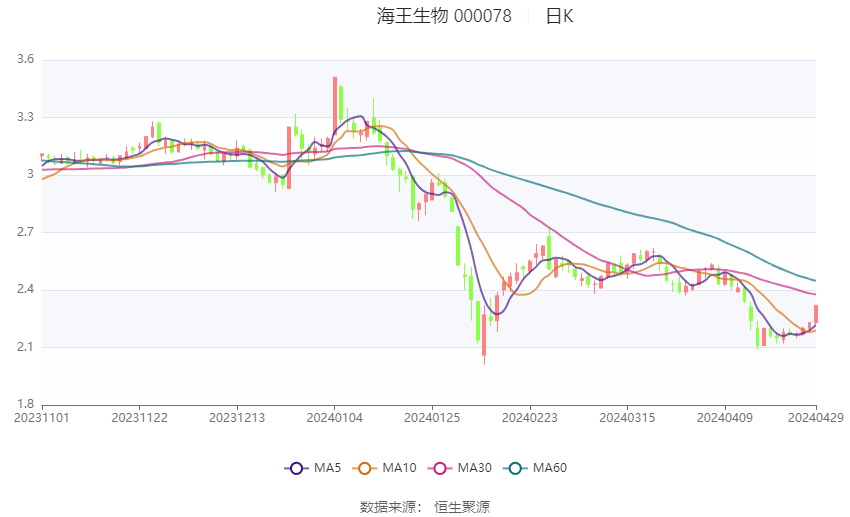Click the data source text 恒生聚源
This screenshot has height=517, width=850.
tap(462, 507)
